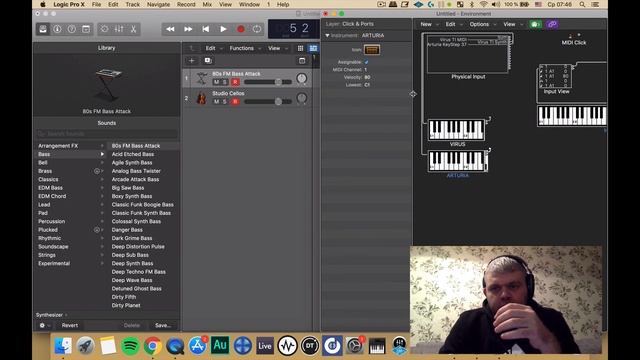Open the Library gear action menu

44,325
